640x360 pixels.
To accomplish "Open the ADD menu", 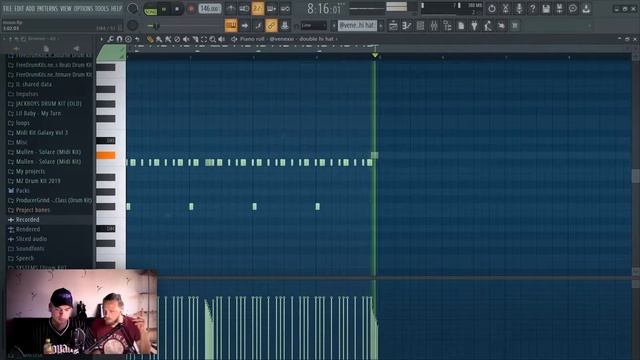I will (30, 9).
